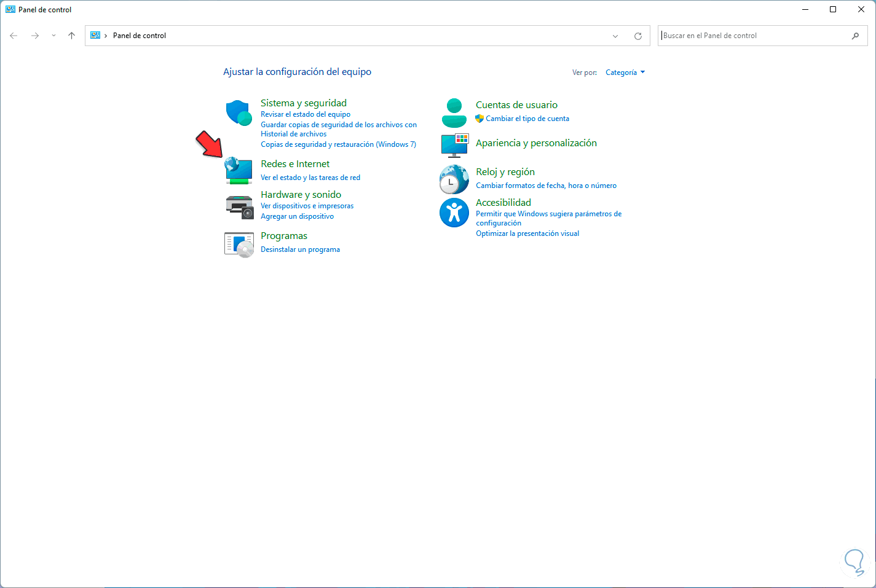Image resolution: width=876 pixels, height=588 pixels.
Task: Click the up arrow to parent folder
Action: click(71, 36)
